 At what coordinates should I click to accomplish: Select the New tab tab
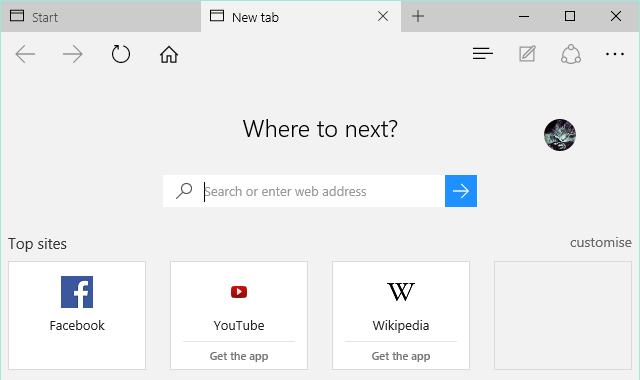point(301,17)
